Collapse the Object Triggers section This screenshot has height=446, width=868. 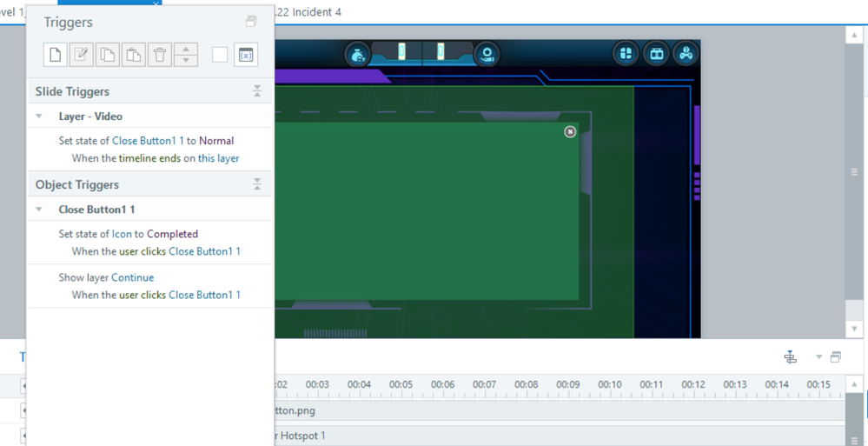257,184
